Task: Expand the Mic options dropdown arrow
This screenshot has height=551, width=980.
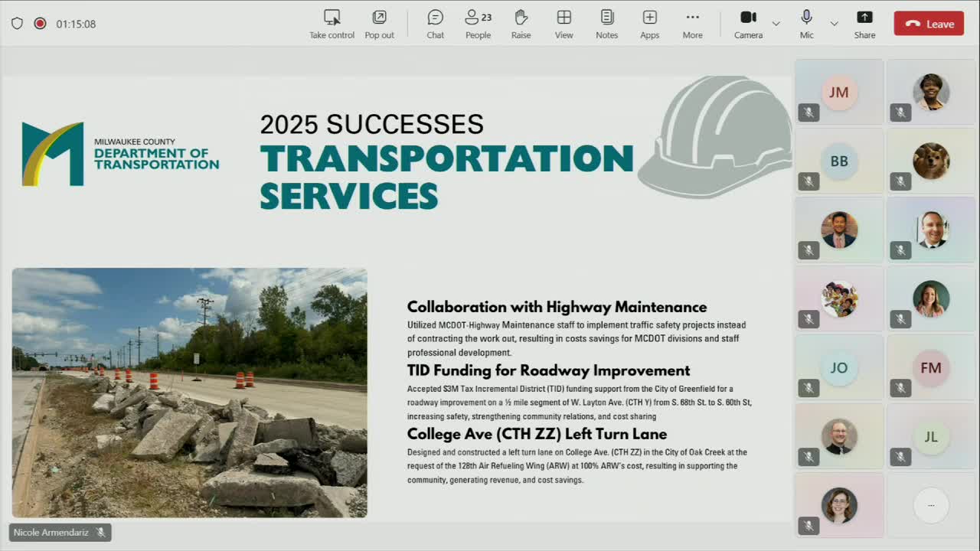Action: point(834,24)
